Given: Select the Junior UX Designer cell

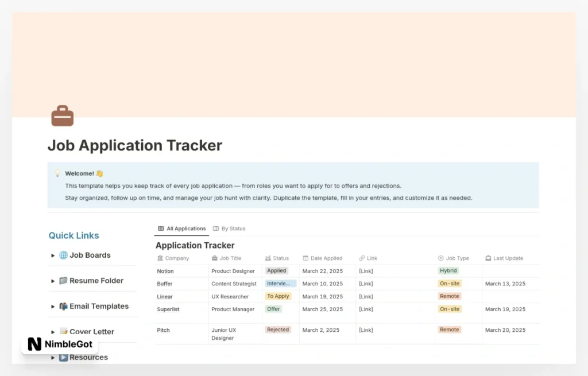Looking at the screenshot, I should coord(235,334).
